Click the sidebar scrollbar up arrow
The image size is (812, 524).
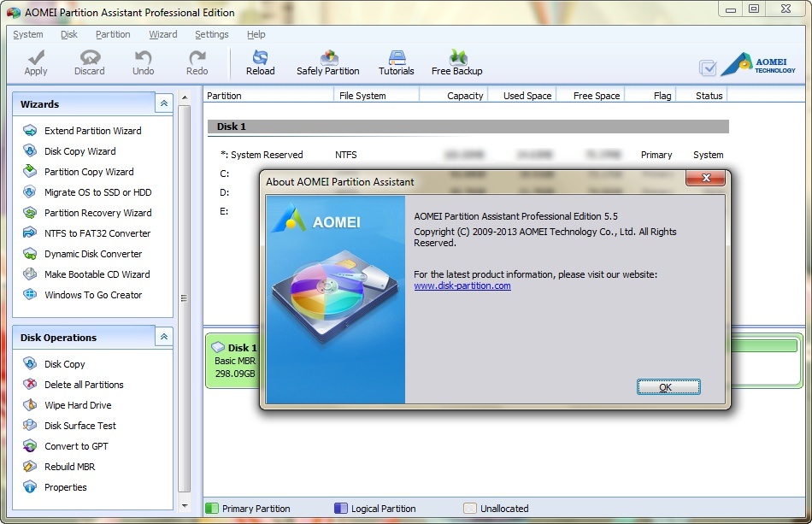[x=185, y=97]
